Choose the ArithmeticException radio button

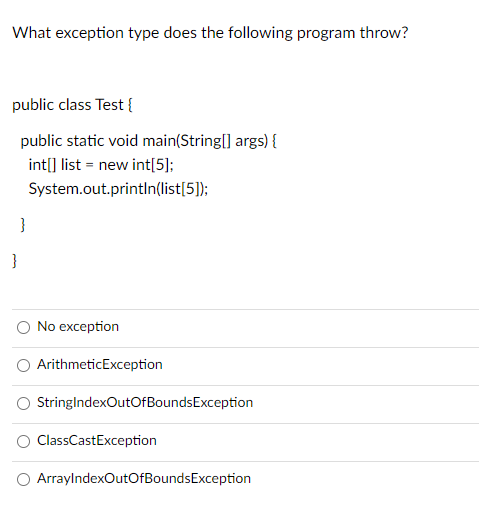23,365
